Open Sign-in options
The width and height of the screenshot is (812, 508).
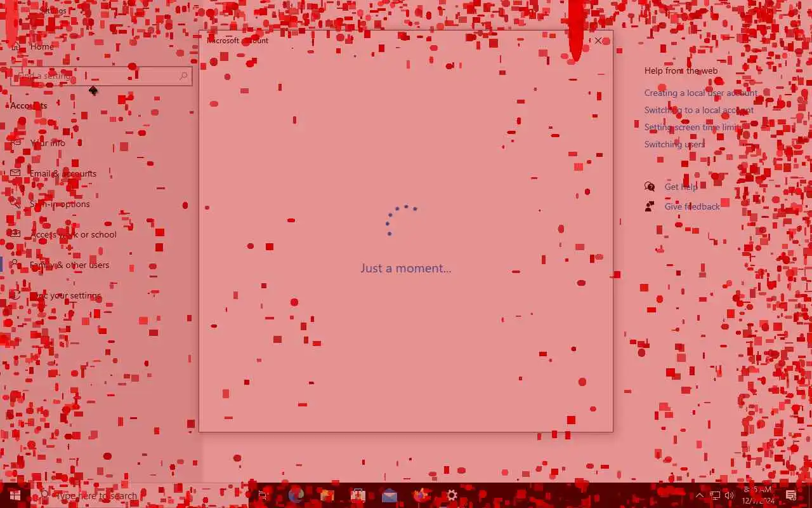click(60, 204)
